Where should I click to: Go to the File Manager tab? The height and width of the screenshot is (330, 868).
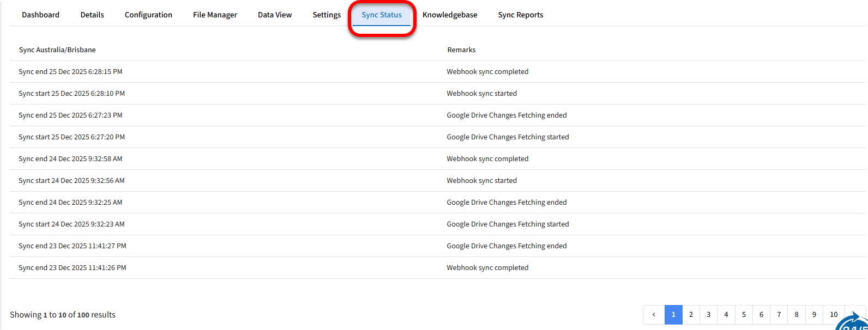(215, 15)
